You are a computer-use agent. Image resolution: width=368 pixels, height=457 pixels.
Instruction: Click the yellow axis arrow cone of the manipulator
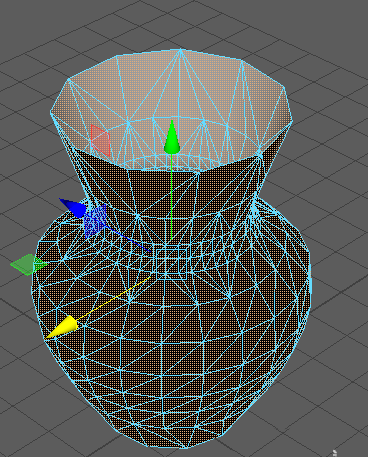pos(62,327)
